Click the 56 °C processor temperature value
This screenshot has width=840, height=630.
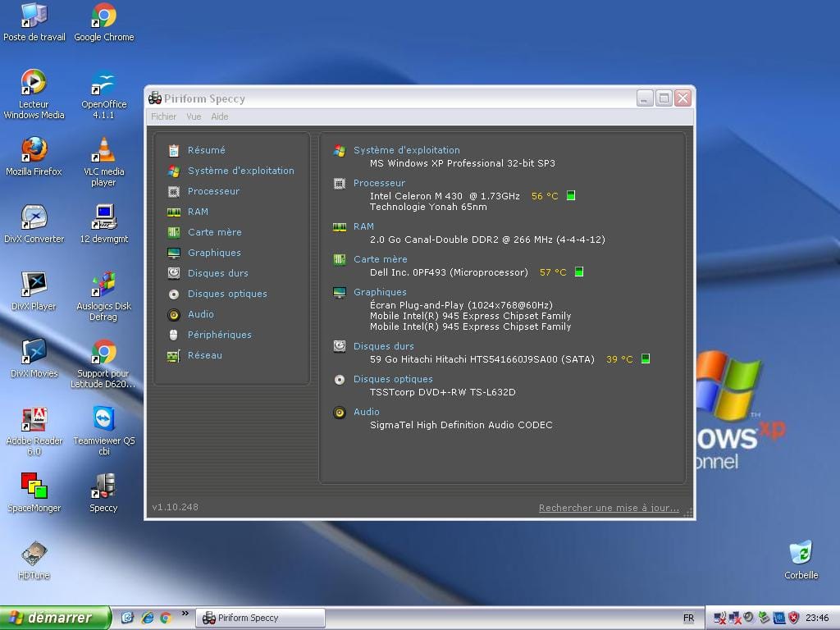[x=545, y=196]
